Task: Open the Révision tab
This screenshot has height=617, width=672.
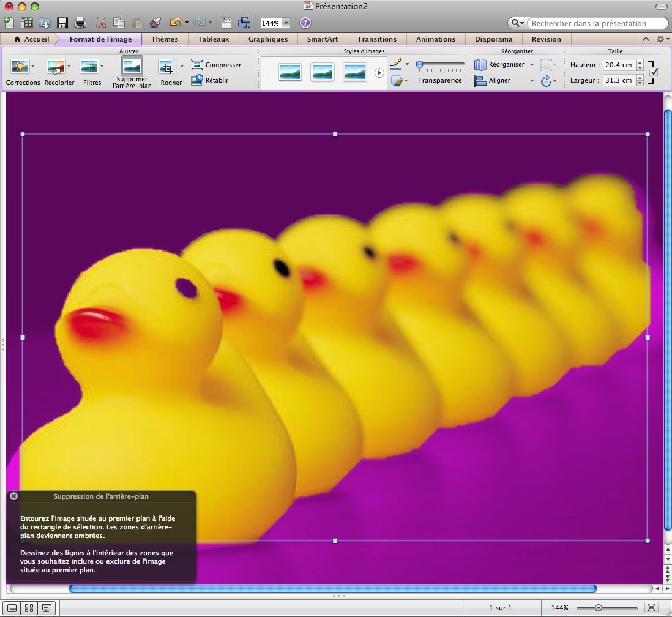Action: pyautogui.click(x=546, y=39)
